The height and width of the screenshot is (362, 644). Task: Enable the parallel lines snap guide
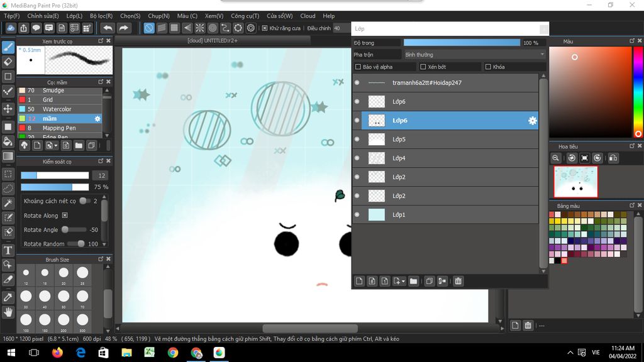162,28
